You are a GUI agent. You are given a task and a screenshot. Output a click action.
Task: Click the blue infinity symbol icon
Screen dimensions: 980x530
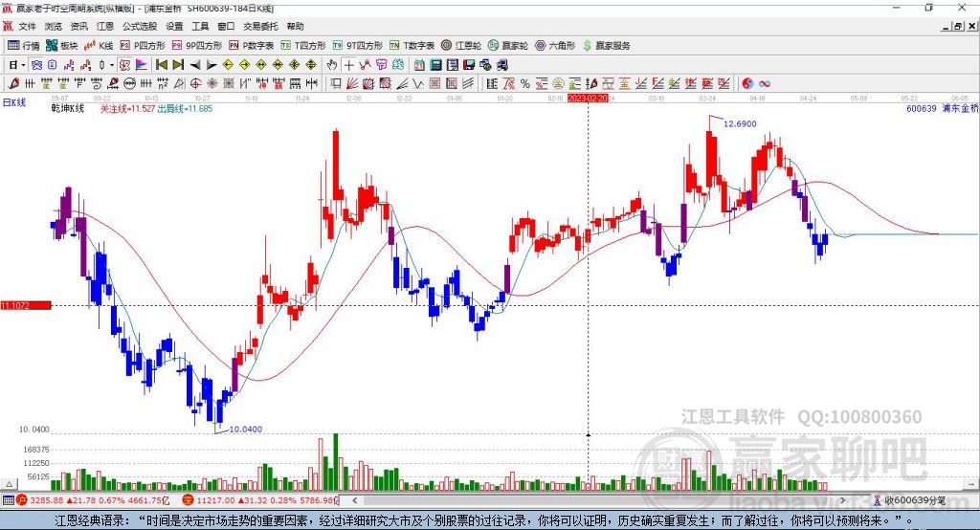(765, 83)
